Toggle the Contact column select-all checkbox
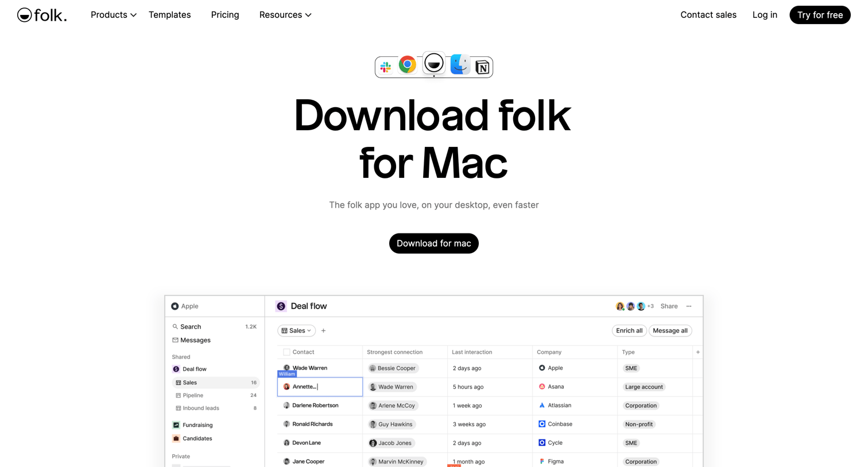Image resolution: width=868 pixels, height=467 pixels. pyautogui.click(x=286, y=352)
